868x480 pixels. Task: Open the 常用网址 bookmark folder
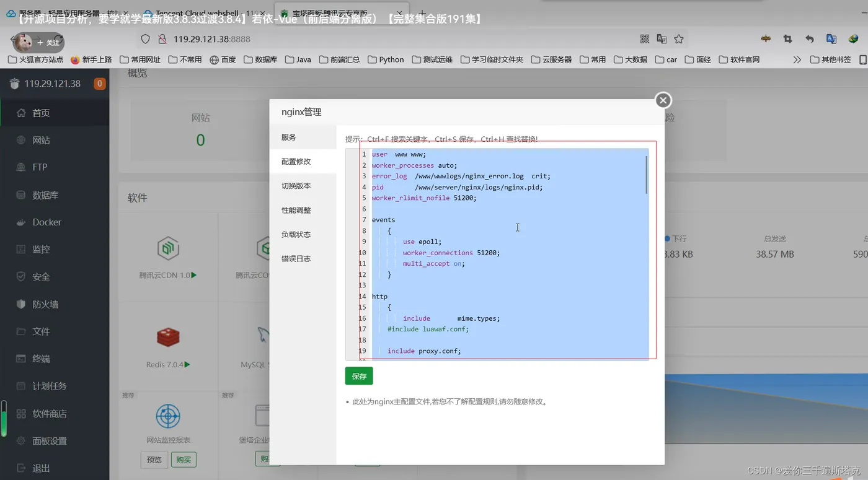pos(140,59)
